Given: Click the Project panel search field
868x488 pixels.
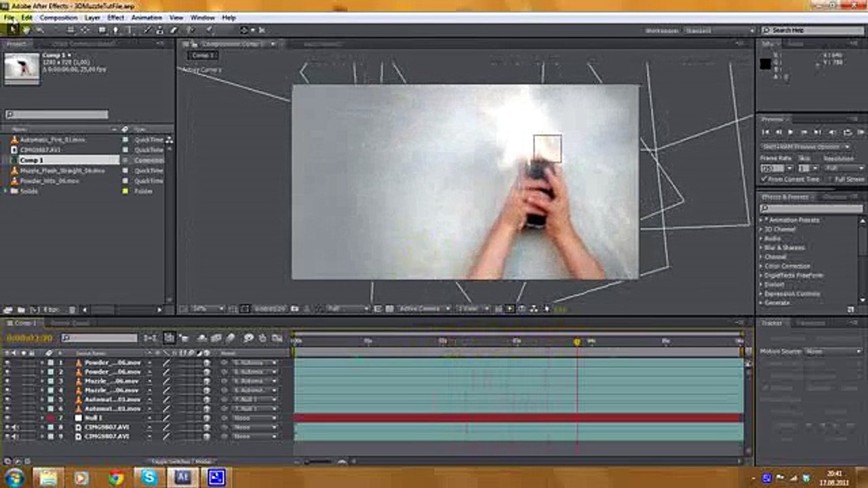Looking at the screenshot, I should [57, 115].
